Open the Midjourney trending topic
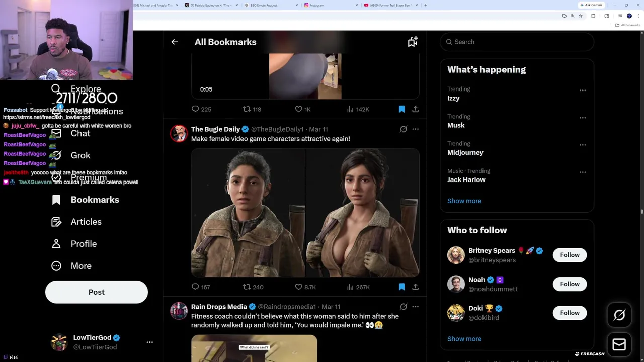 [x=465, y=152]
